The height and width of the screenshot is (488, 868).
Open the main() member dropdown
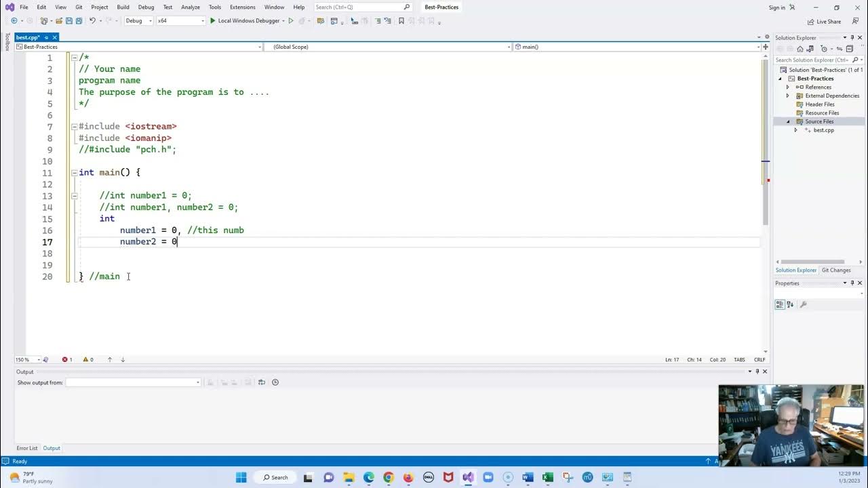tap(637, 47)
